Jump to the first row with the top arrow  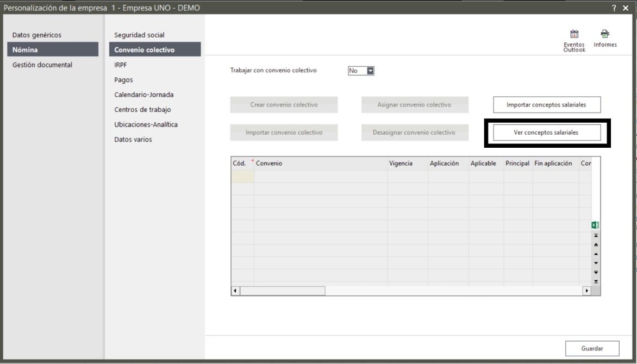[596, 236]
